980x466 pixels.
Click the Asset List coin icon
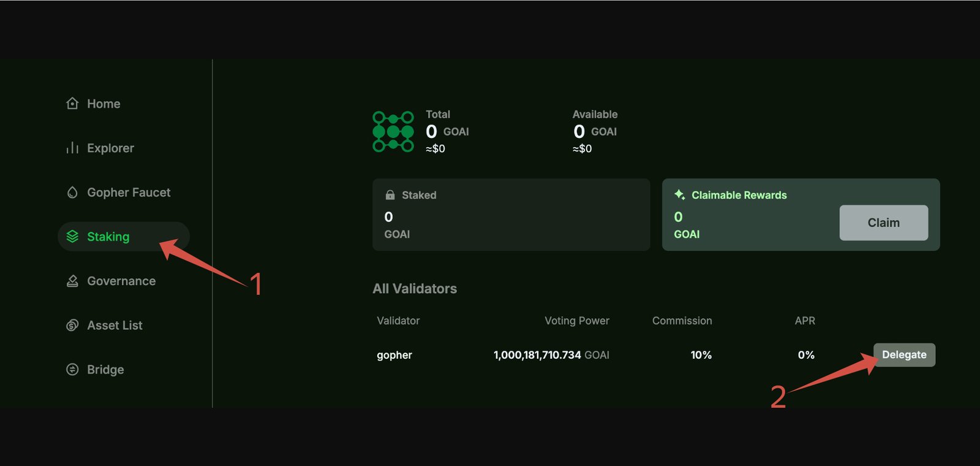[72, 325]
